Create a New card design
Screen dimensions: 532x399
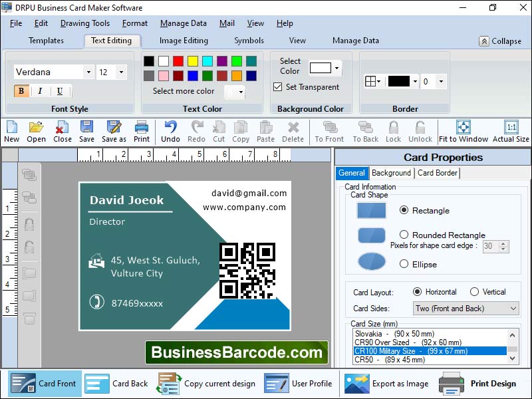point(11,131)
